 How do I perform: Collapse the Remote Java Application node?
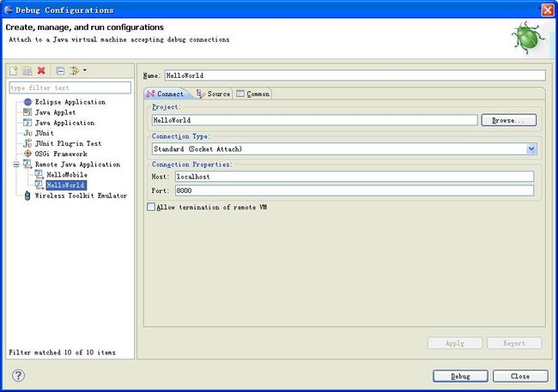16,165
